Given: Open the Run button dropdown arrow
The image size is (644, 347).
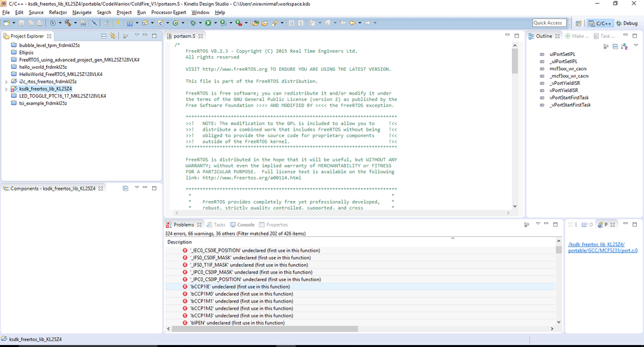Looking at the screenshot, I should click(x=215, y=23).
